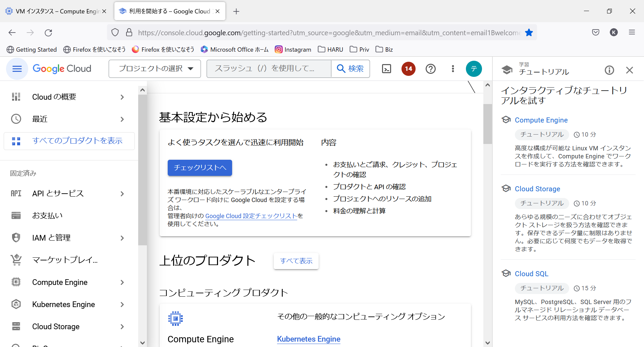
Task: Expand the 最近 submenu arrow
Action: 122,119
